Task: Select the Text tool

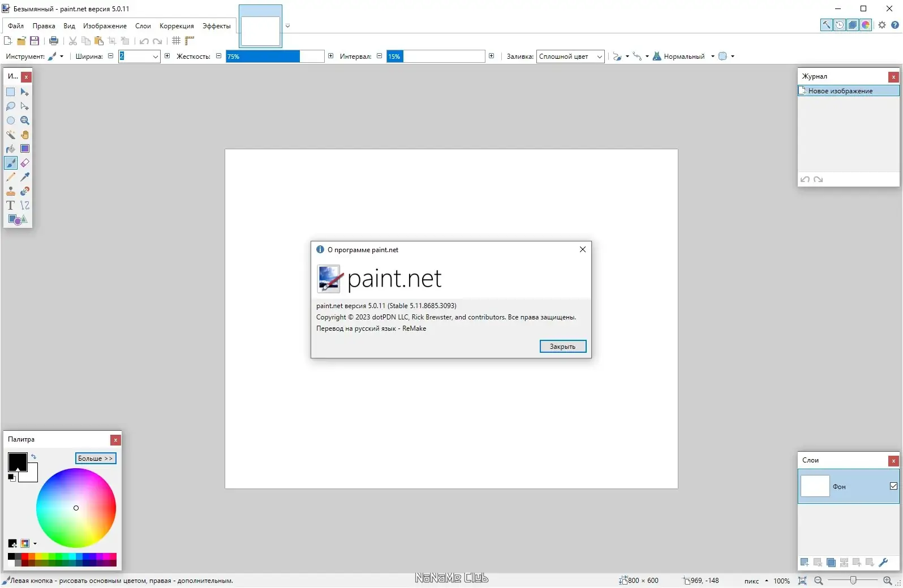Action: (11, 205)
